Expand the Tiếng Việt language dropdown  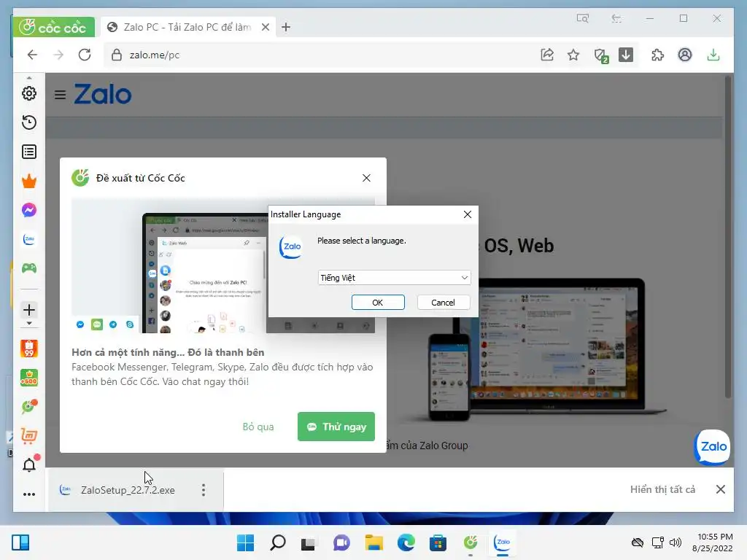coord(394,278)
